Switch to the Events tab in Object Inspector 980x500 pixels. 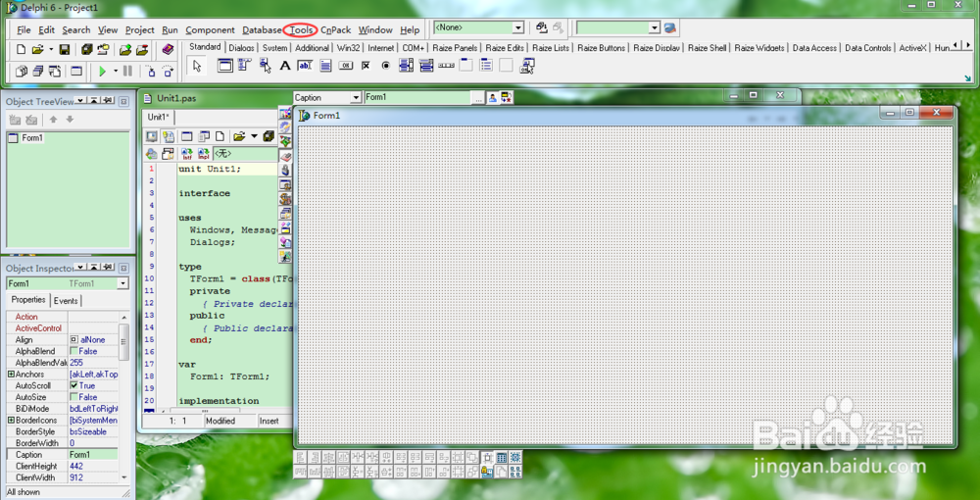[66, 301]
